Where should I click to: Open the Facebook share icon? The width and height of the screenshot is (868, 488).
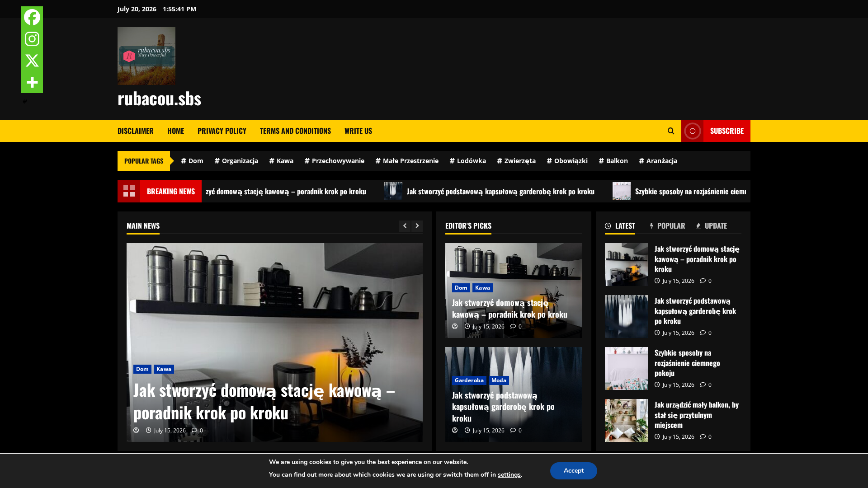32,17
